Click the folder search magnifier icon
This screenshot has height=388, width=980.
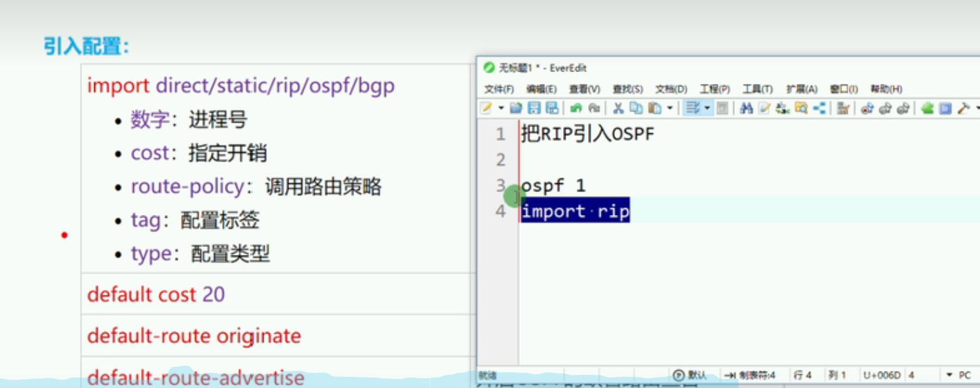801,108
